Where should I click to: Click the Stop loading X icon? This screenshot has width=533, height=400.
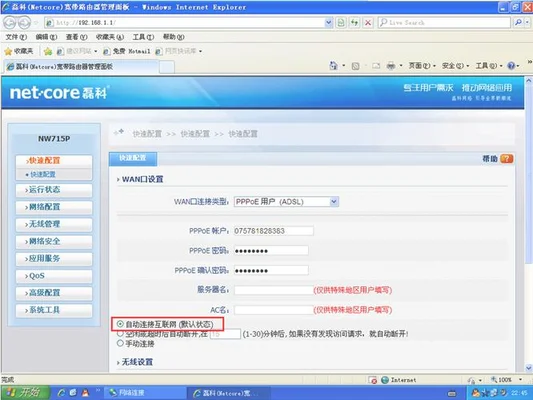click(368, 23)
